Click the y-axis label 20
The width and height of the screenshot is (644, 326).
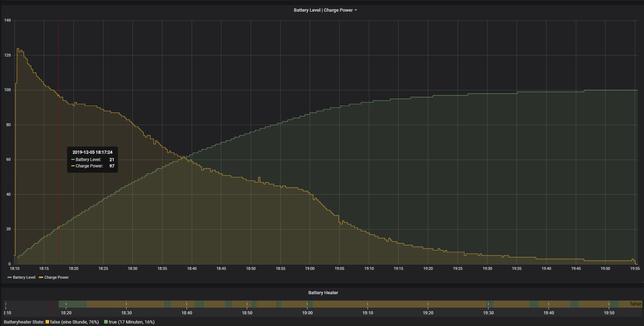click(x=8, y=229)
